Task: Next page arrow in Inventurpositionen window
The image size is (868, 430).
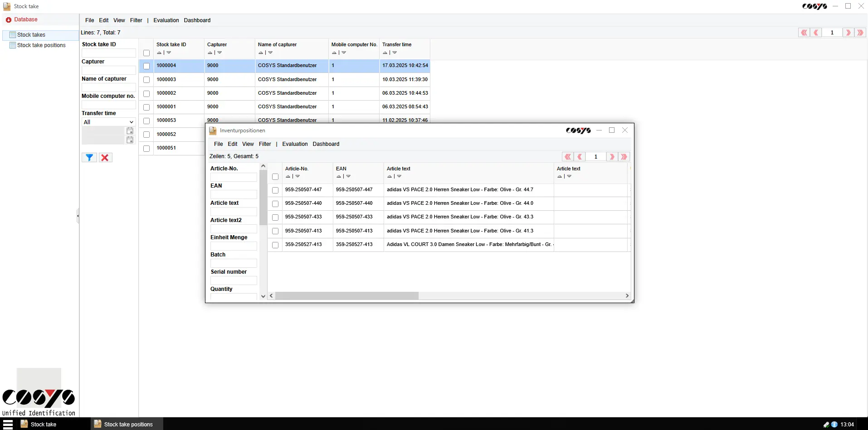Action: 612,157
